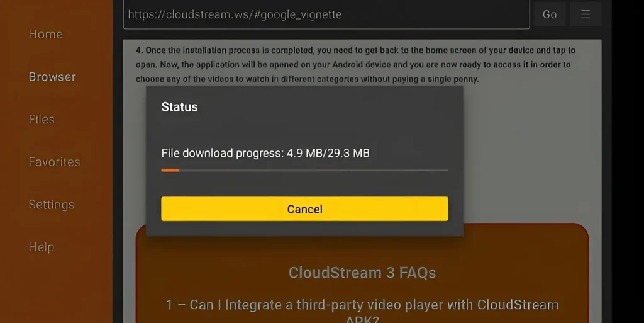Select the URL address field
This screenshot has width=644, height=323.
point(326,14)
